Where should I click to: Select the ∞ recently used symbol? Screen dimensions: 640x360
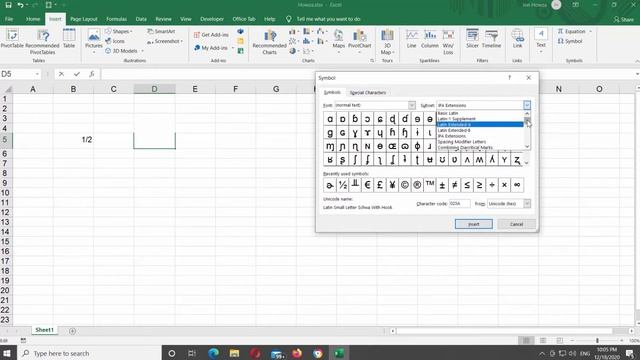(517, 185)
